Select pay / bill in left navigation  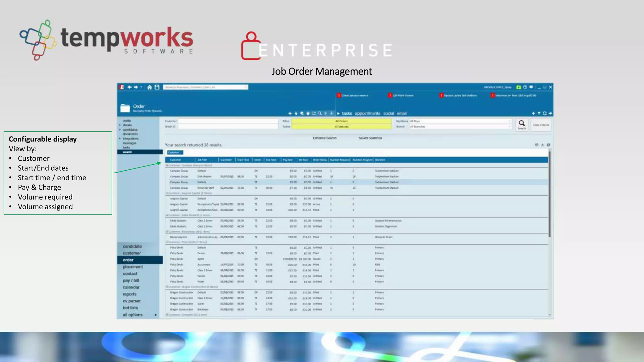[x=131, y=281]
